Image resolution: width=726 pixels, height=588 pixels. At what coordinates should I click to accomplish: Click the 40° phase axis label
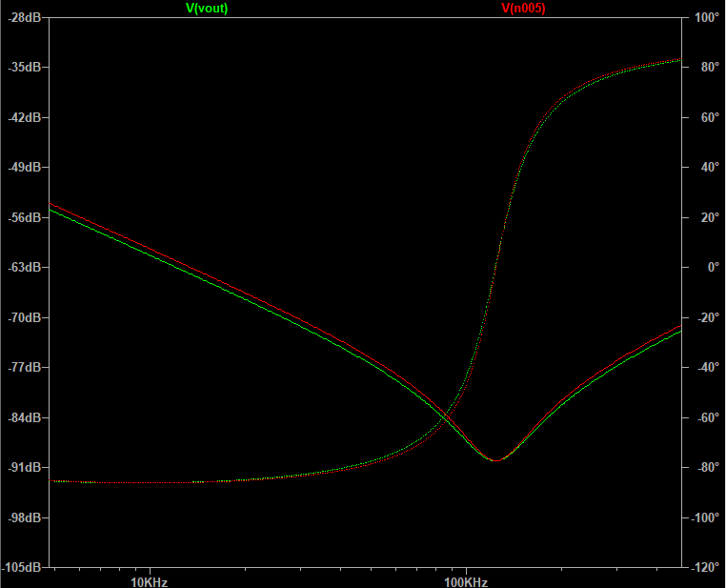[710, 167]
